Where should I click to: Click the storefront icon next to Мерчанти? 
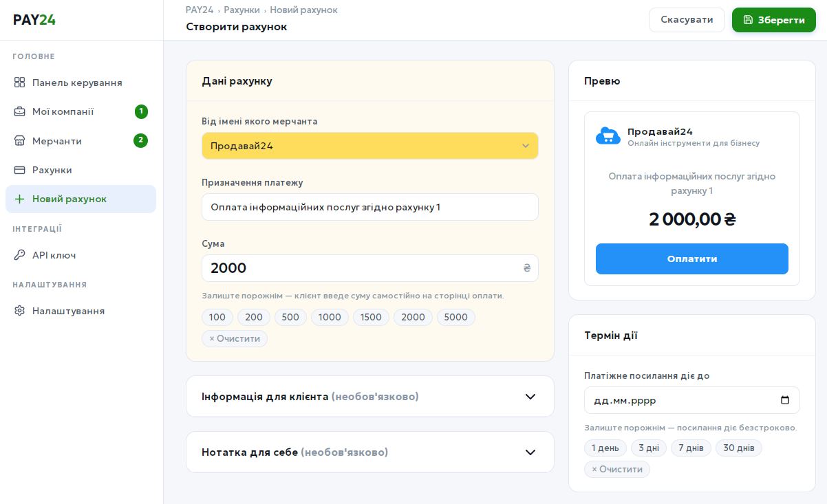20,141
